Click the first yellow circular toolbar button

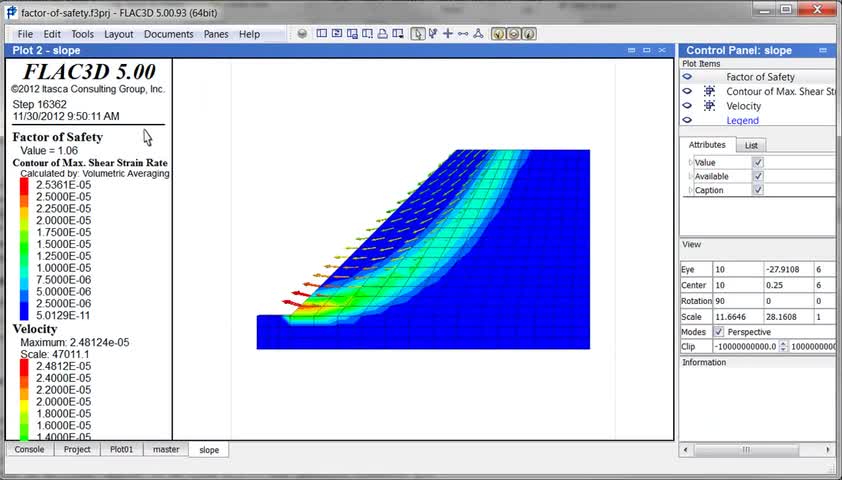tap(498, 34)
